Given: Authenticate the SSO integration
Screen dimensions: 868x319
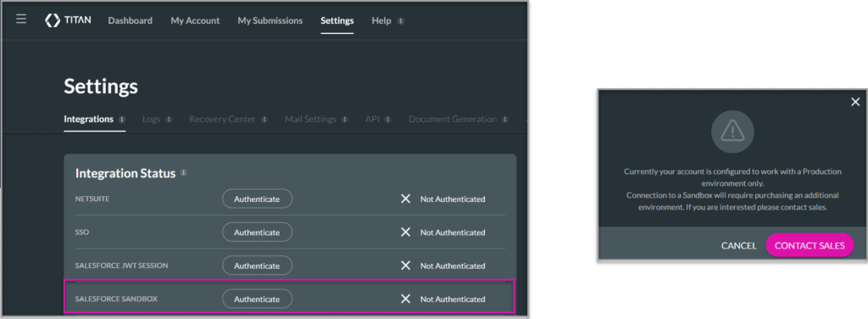Looking at the screenshot, I should (x=257, y=232).
